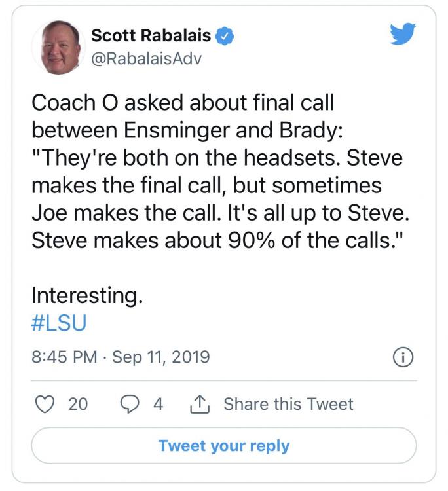Visit the @RabalaisAdv handle link
The width and height of the screenshot is (448, 491).
[x=146, y=58]
